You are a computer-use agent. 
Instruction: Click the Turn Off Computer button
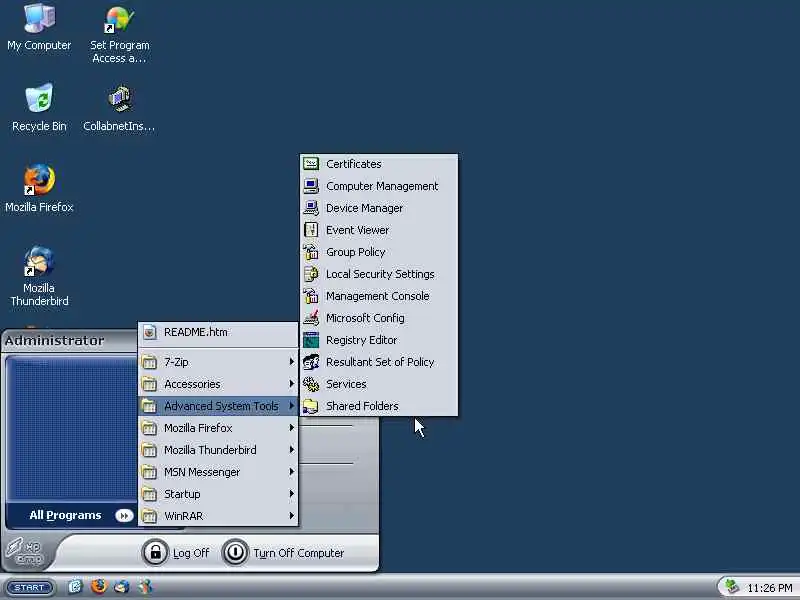(284, 553)
